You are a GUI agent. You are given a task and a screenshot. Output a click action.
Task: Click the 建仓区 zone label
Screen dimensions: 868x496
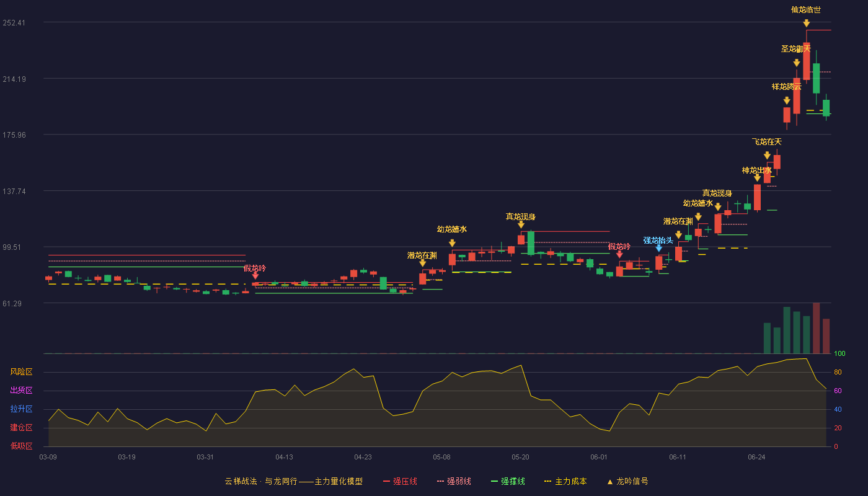[x=22, y=428]
